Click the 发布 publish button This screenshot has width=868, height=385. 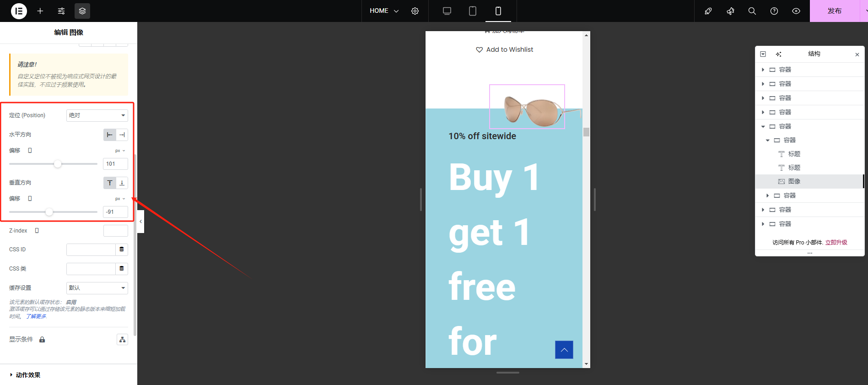point(834,11)
